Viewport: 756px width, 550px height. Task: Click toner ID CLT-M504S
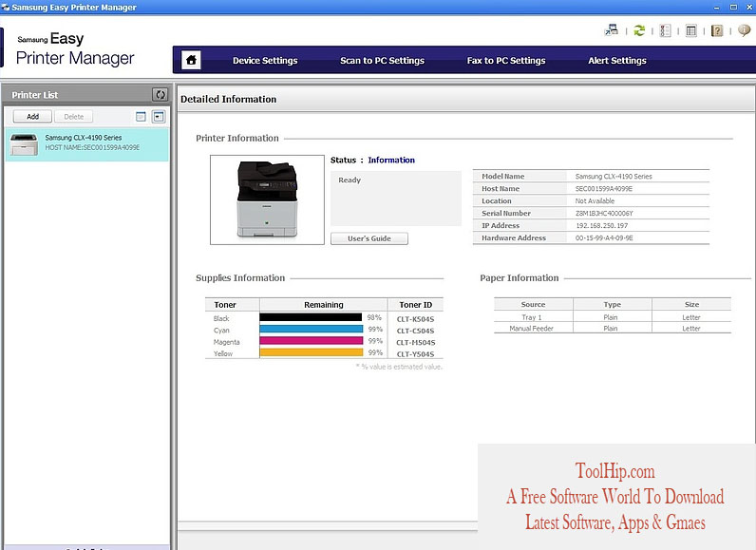(416, 342)
